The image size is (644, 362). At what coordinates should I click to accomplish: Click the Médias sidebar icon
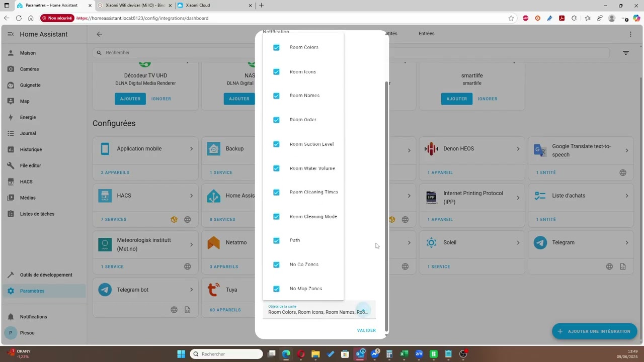coord(11,198)
